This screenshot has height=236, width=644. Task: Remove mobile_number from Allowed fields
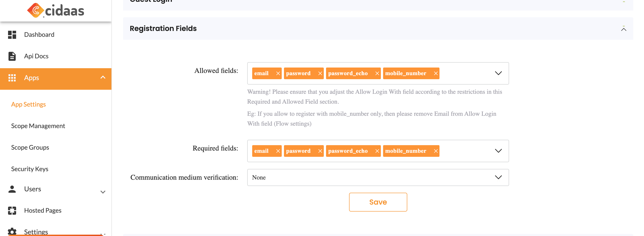click(435, 73)
